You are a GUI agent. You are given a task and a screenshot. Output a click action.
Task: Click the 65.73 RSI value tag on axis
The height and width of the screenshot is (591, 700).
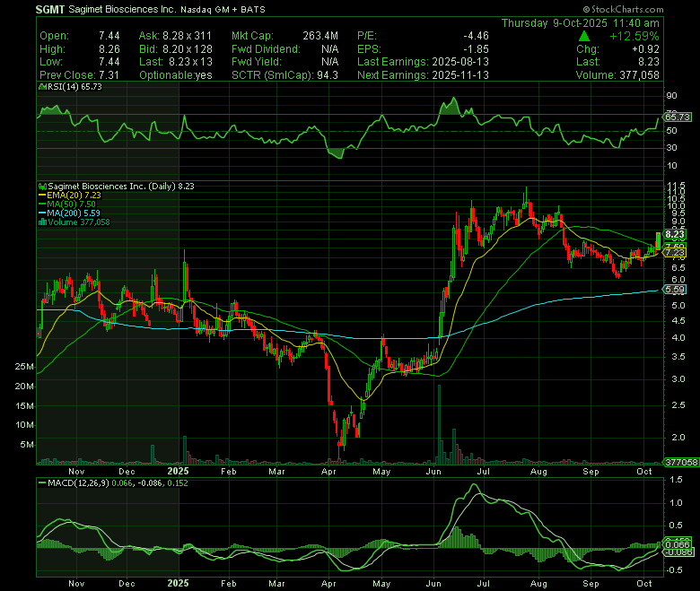tap(678, 117)
